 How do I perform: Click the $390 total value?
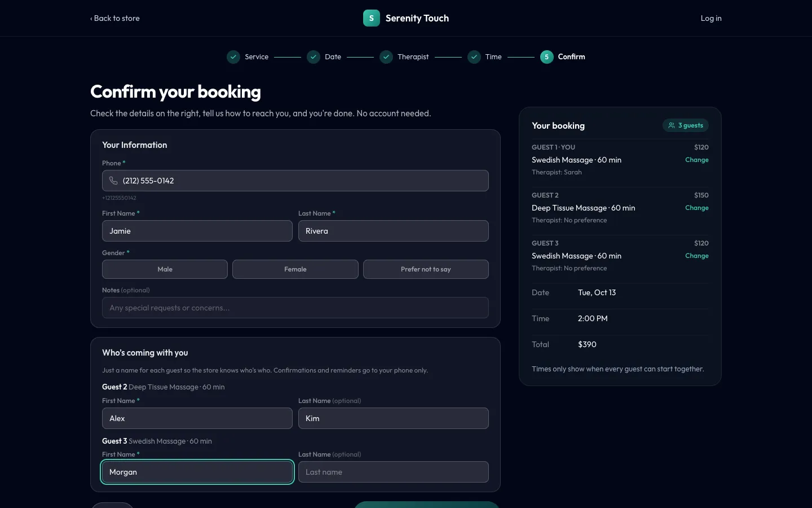pos(587,344)
